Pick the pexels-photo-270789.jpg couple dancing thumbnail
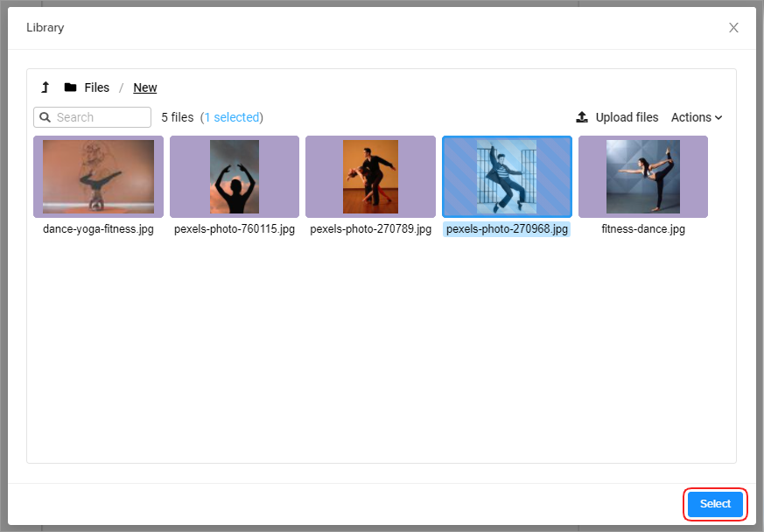This screenshot has width=764, height=532. [x=370, y=177]
